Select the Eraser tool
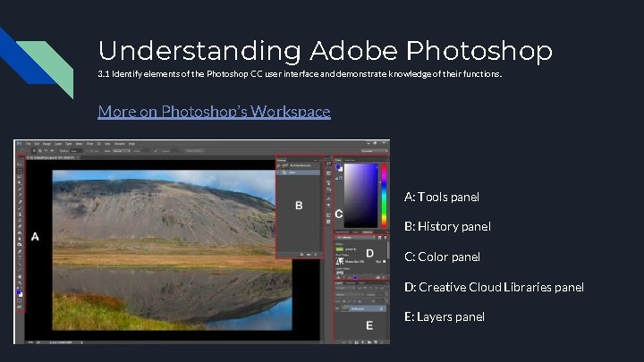This screenshot has height=362, width=644. [x=20, y=226]
